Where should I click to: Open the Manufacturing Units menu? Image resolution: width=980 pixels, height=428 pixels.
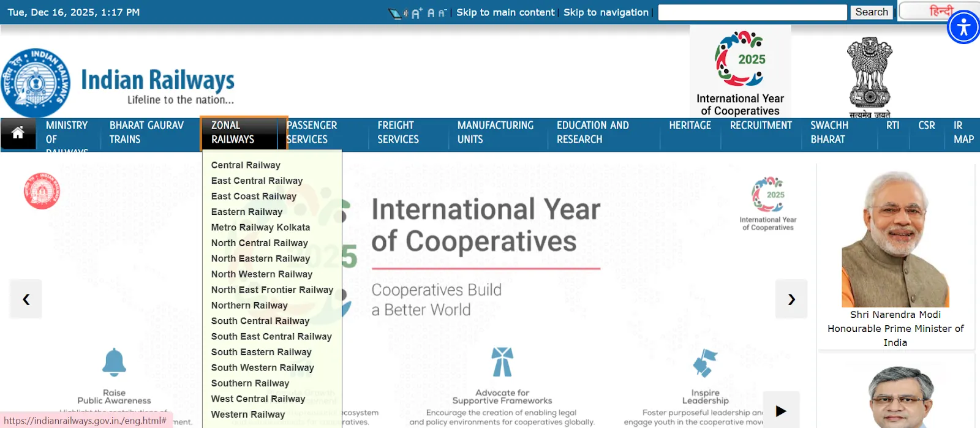tap(495, 132)
